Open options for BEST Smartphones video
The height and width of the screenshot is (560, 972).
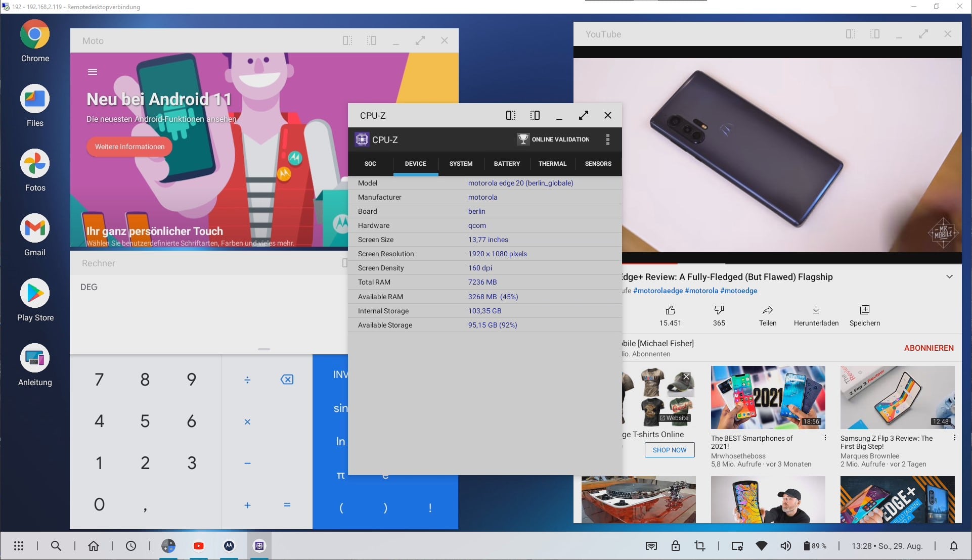point(825,438)
